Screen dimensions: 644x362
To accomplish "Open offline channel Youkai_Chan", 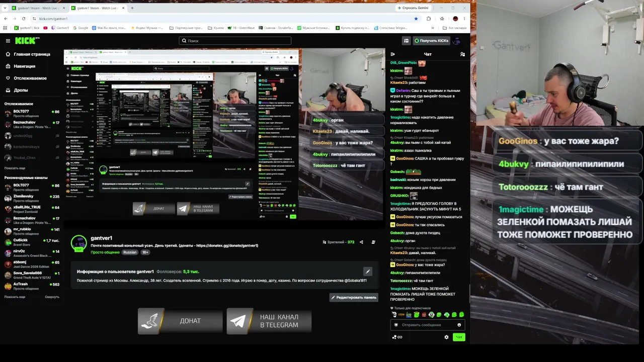I will click(32, 158).
